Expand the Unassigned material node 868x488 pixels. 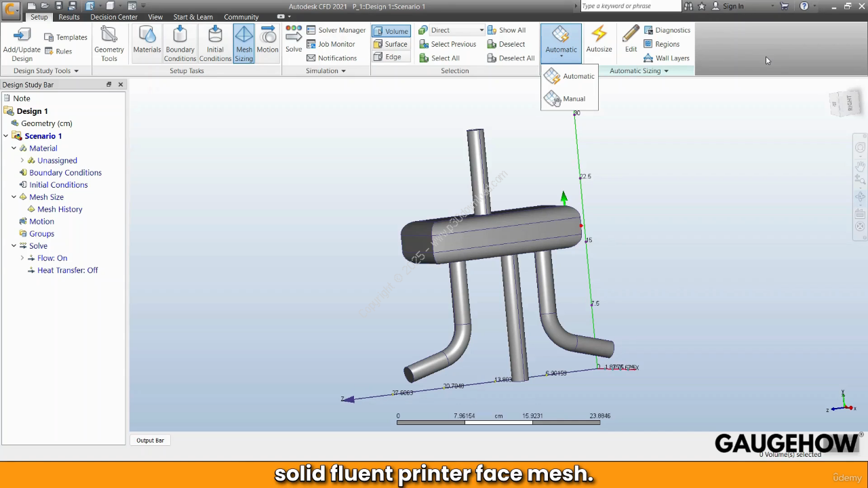(22, 161)
